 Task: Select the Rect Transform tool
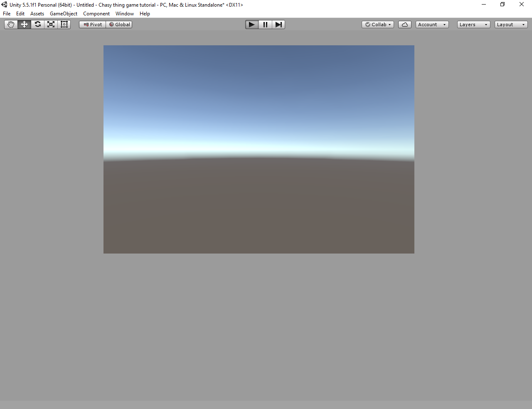click(x=64, y=25)
